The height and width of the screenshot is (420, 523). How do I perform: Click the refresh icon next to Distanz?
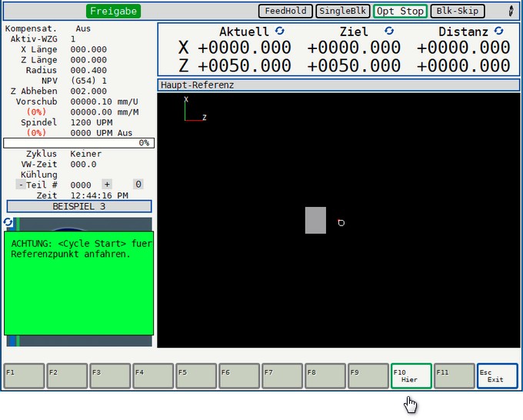point(498,31)
